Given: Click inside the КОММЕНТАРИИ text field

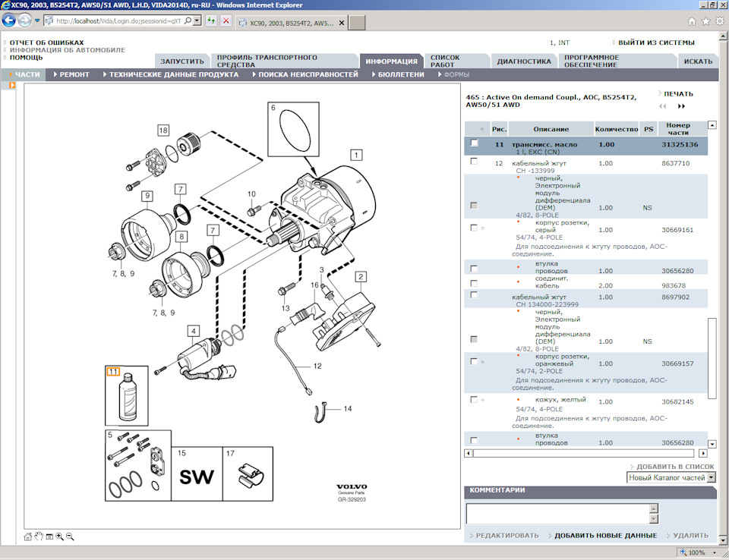Looking at the screenshot, I should [x=557, y=514].
